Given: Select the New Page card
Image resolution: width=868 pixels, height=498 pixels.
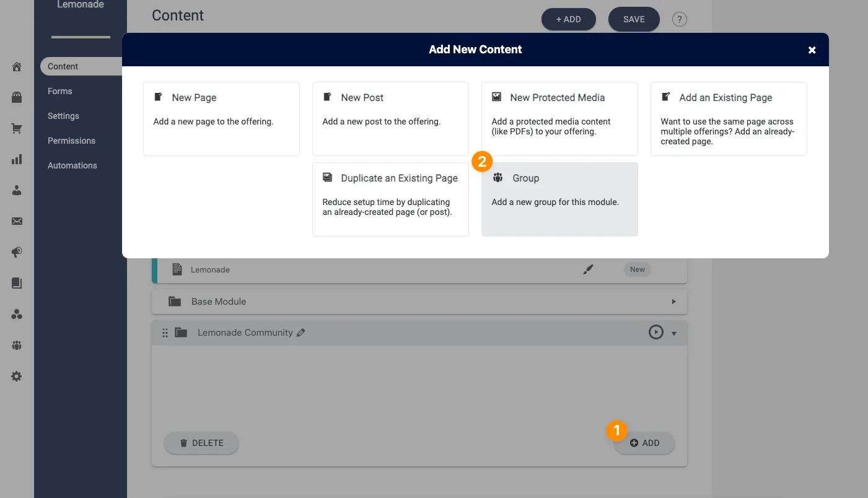Looking at the screenshot, I should [221, 118].
